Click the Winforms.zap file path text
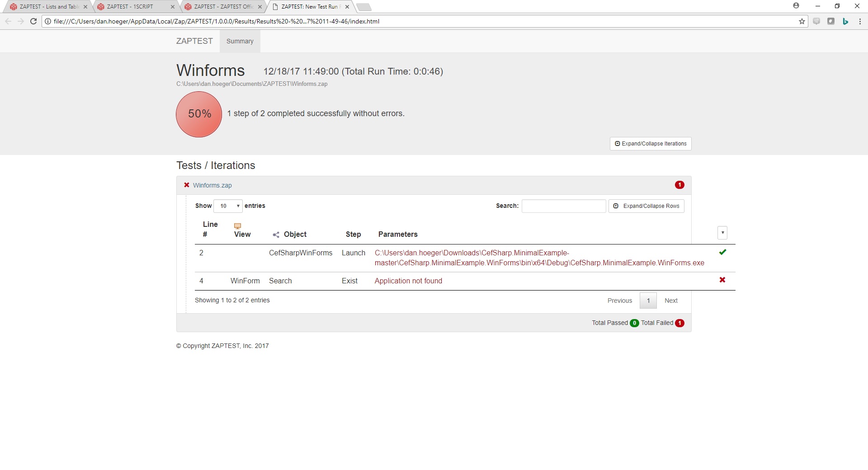Viewport: 868px width, 470px height. (252, 84)
